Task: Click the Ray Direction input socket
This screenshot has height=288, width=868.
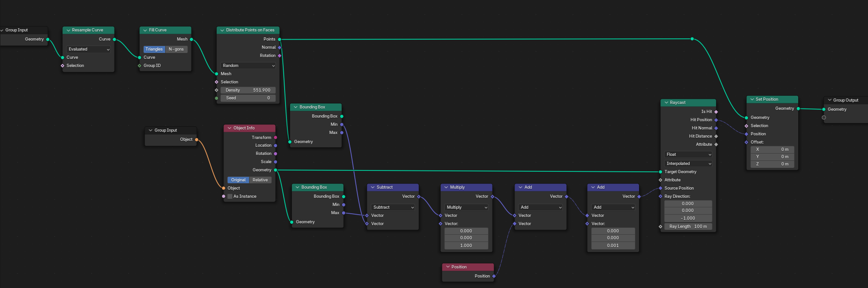Action: (x=660, y=196)
